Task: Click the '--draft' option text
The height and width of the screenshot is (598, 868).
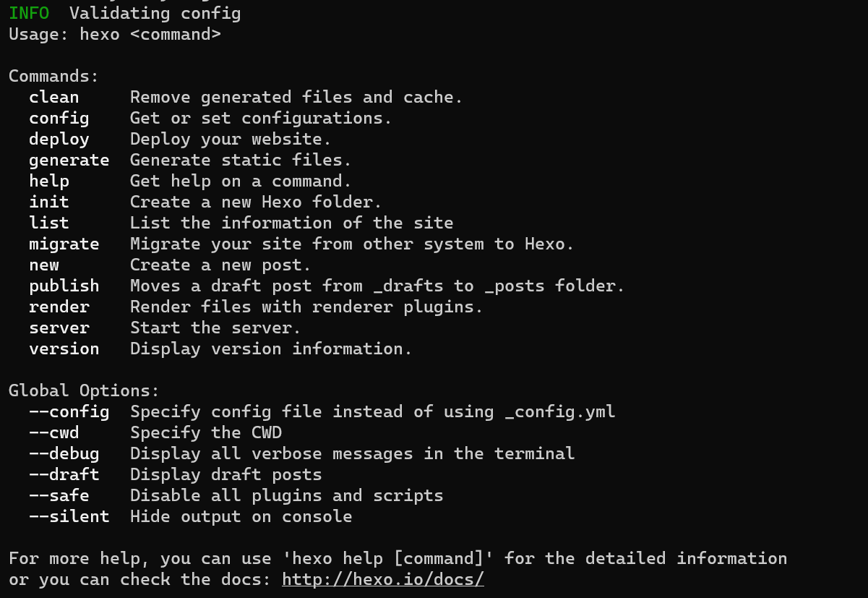Action: [64, 474]
